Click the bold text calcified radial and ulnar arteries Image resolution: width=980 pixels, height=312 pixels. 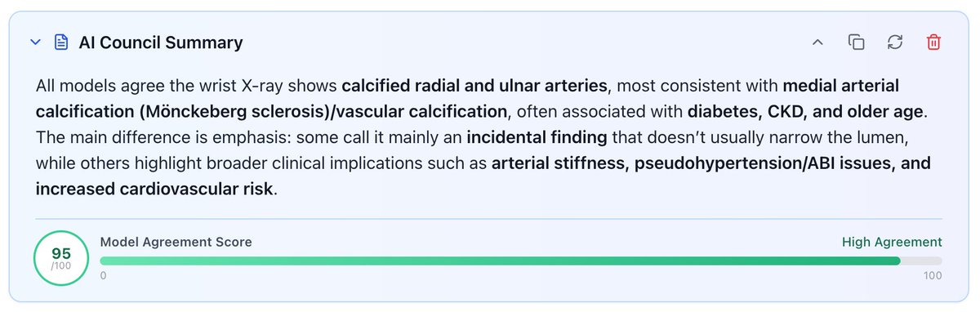pos(474,86)
